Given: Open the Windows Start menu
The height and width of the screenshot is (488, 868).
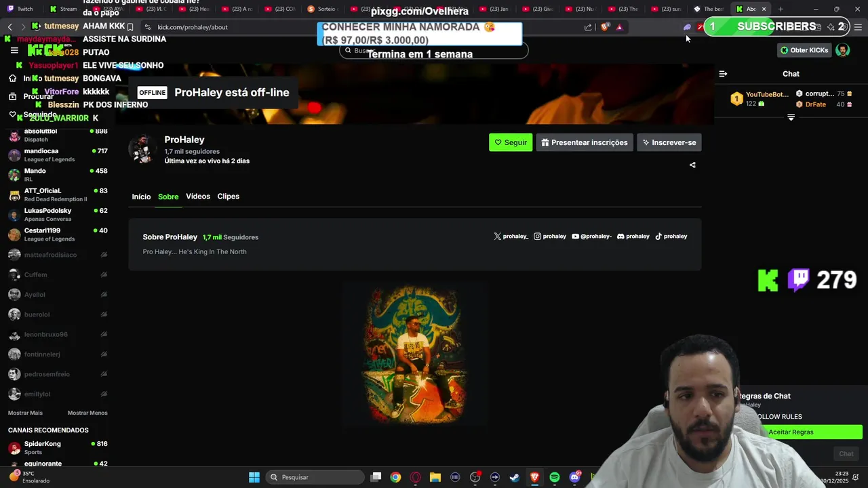Looking at the screenshot, I should tap(254, 477).
